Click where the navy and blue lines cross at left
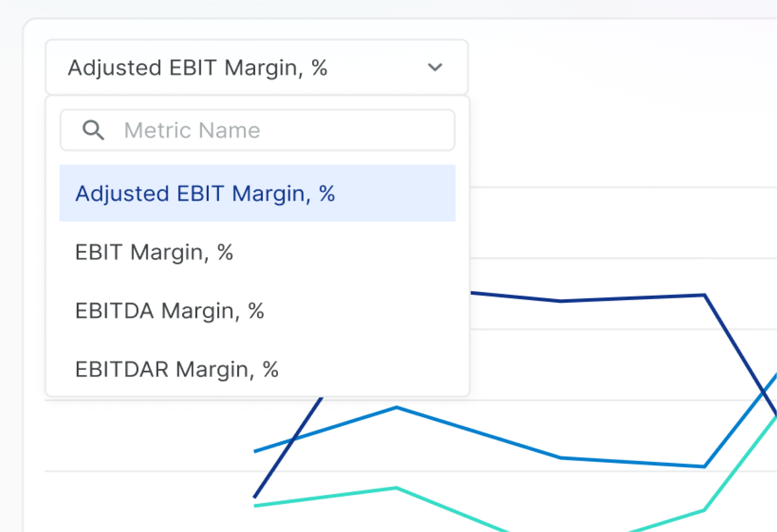This screenshot has height=532, width=777. pyautogui.click(x=293, y=439)
